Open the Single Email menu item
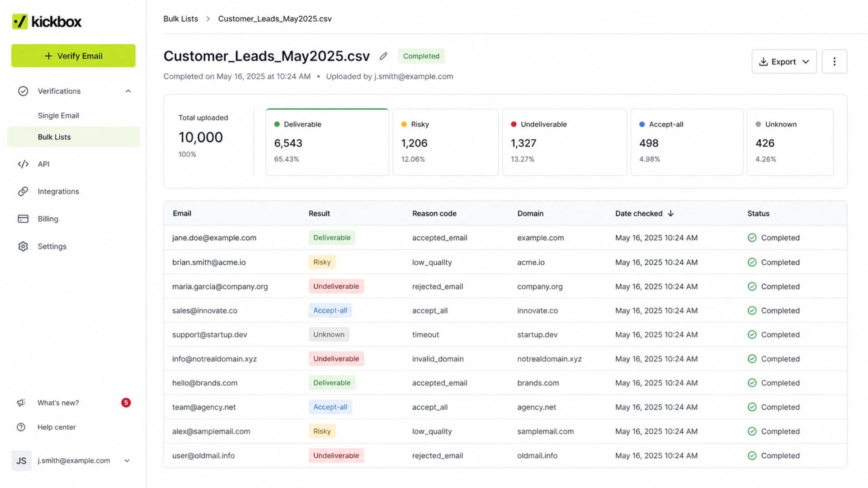The height and width of the screenshot is (488, 868). 58,116
